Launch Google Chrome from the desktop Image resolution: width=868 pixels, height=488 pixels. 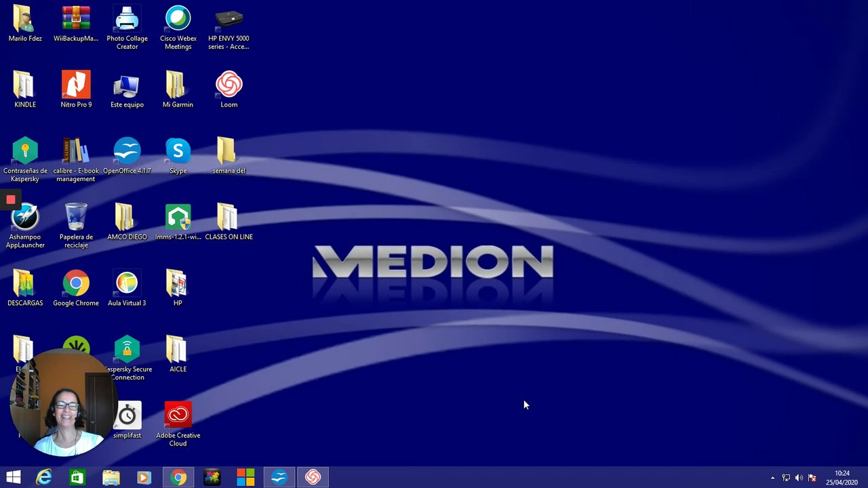point(76,288)
